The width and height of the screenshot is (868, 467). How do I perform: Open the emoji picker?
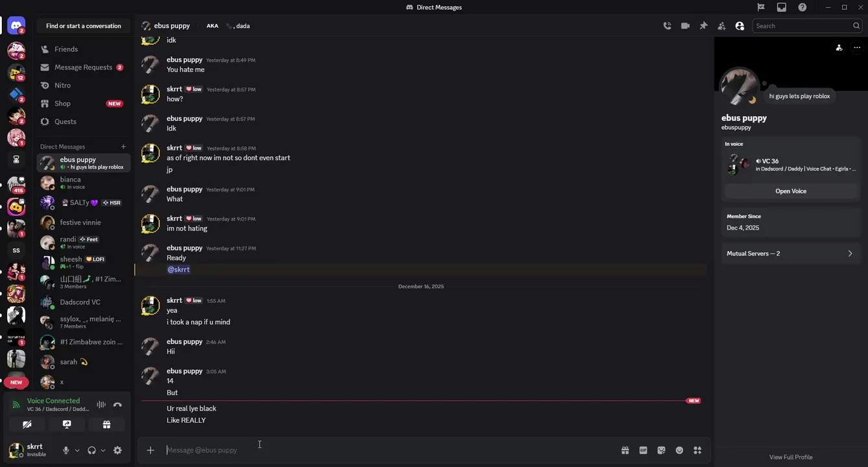[x=679, y=450]
